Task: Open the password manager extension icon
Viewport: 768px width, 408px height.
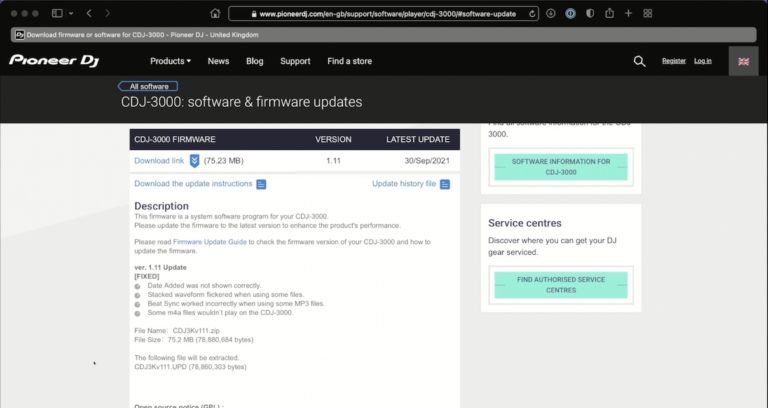Action: 570,14
